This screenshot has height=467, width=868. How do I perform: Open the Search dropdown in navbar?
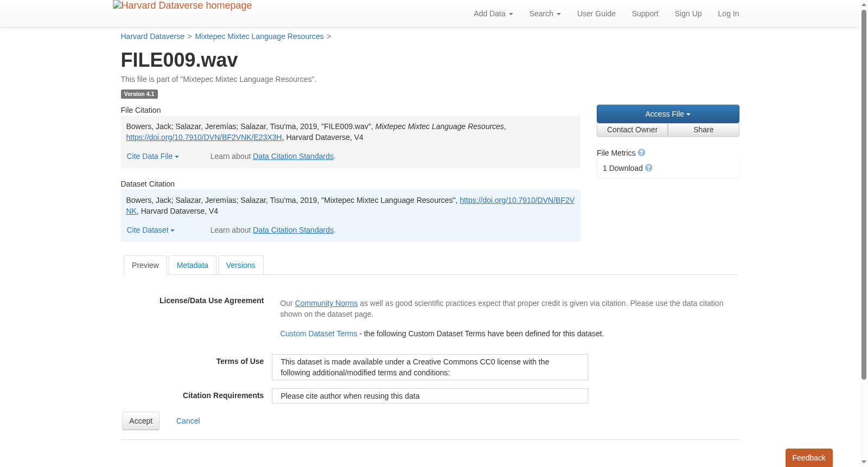(x=545, y=14)
